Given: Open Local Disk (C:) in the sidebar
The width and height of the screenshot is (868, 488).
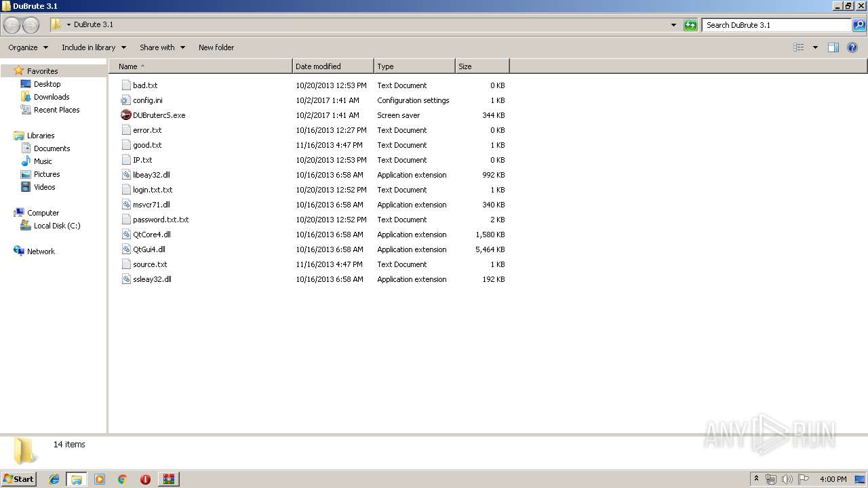Looking at the screenshot, I should point(57,226).
